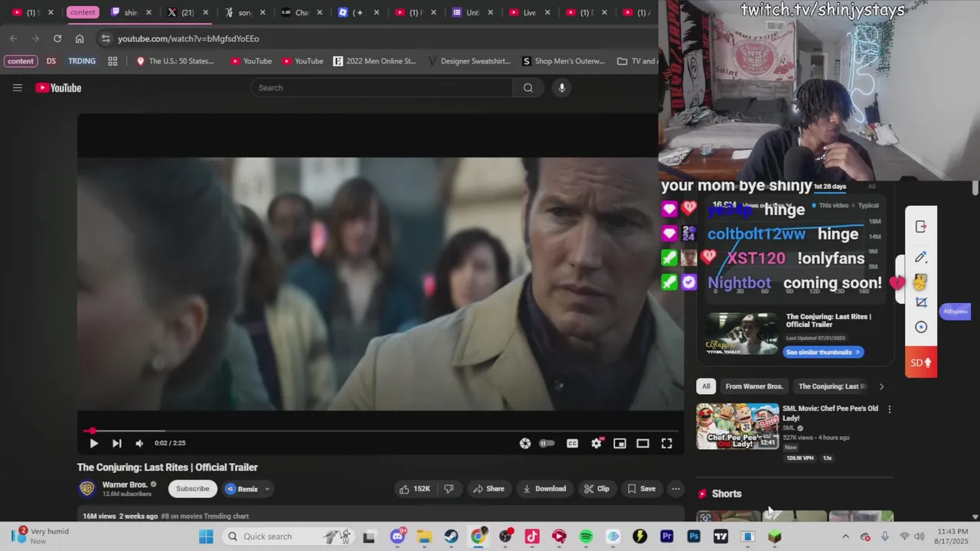This screenshot has width=980, height=551.
Task: Click 'See similar thumbnails' button
Action: point(823,352)
